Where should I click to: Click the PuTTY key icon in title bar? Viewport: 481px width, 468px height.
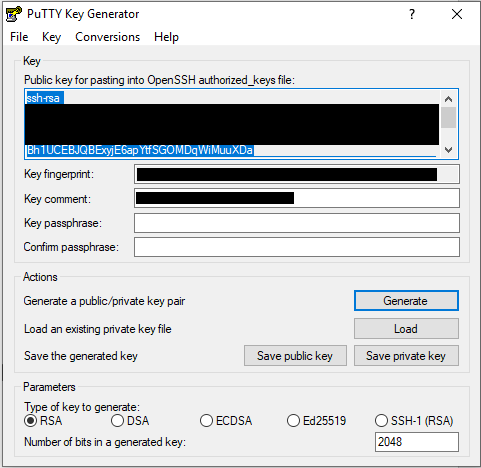click(x=14, y=14)
